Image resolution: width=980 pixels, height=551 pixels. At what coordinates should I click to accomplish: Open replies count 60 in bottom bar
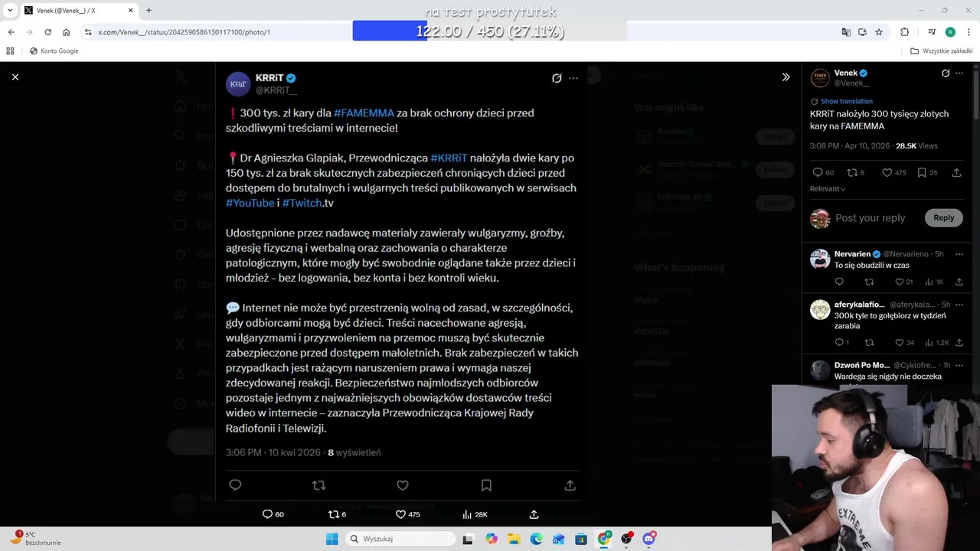click(273, 514)
